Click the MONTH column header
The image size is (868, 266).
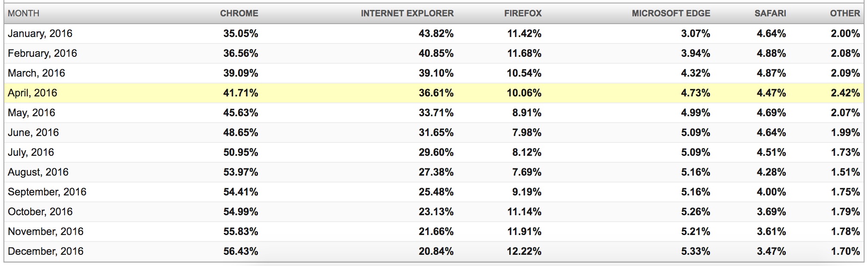pos(24,13)
